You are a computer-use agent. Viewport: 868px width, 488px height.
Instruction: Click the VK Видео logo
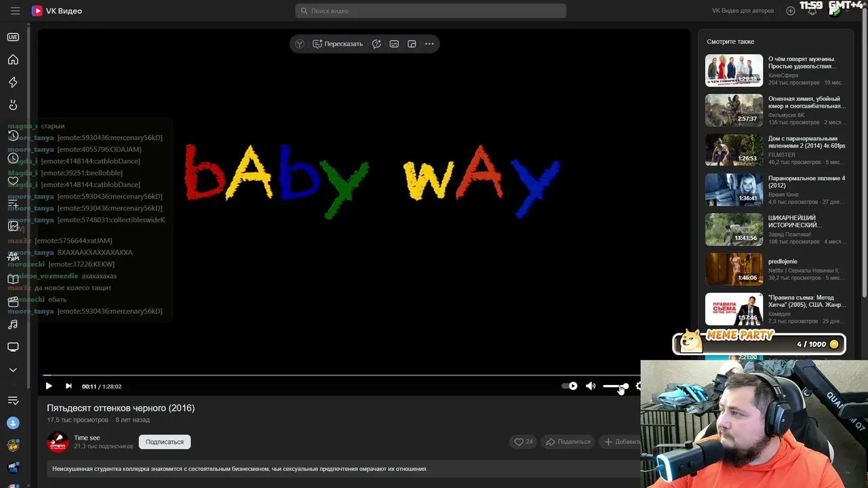click(x=57, y=11)
